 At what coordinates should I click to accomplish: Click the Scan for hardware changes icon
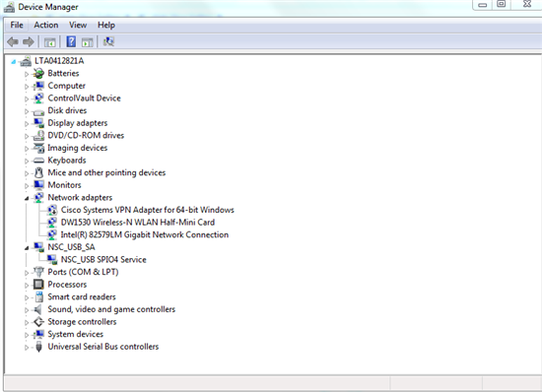(108, 41)
